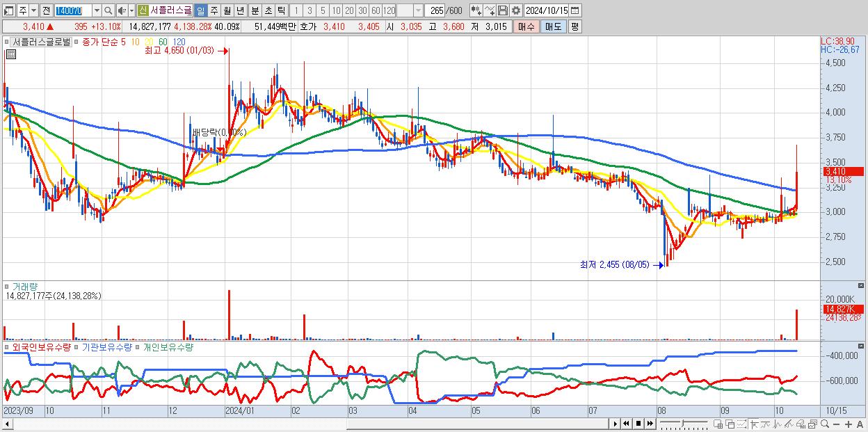Viewport: 868px width, 432px height.
Task: Click the stop button in bottom bar
Action: (x=638, y=424)
